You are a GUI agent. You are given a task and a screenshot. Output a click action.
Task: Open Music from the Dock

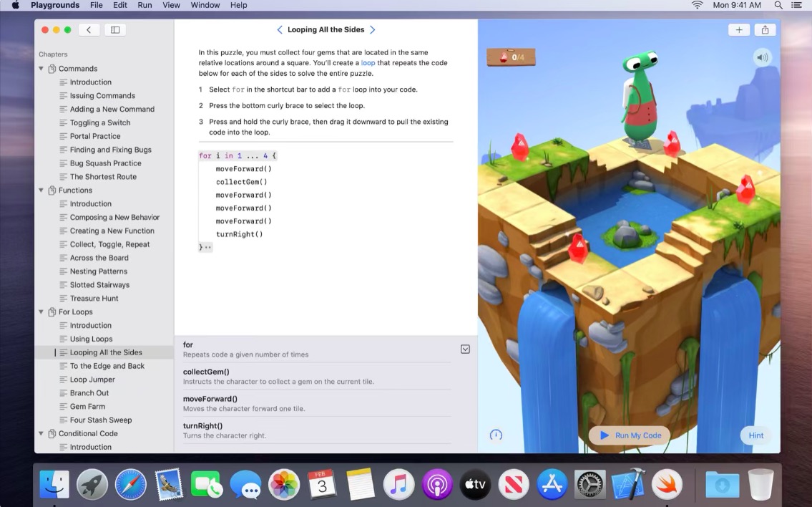[398, 484]
